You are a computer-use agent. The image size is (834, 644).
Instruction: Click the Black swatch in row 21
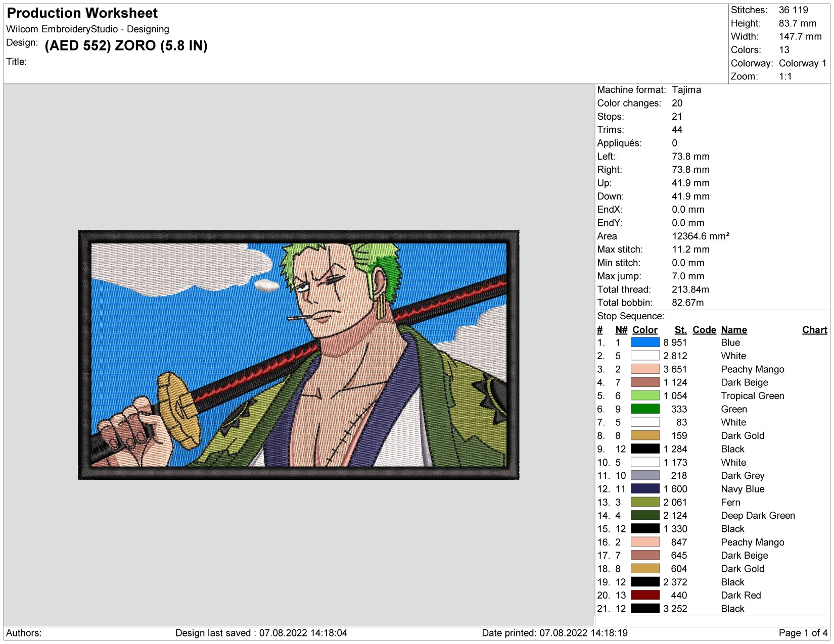click(x=645, y=609)
